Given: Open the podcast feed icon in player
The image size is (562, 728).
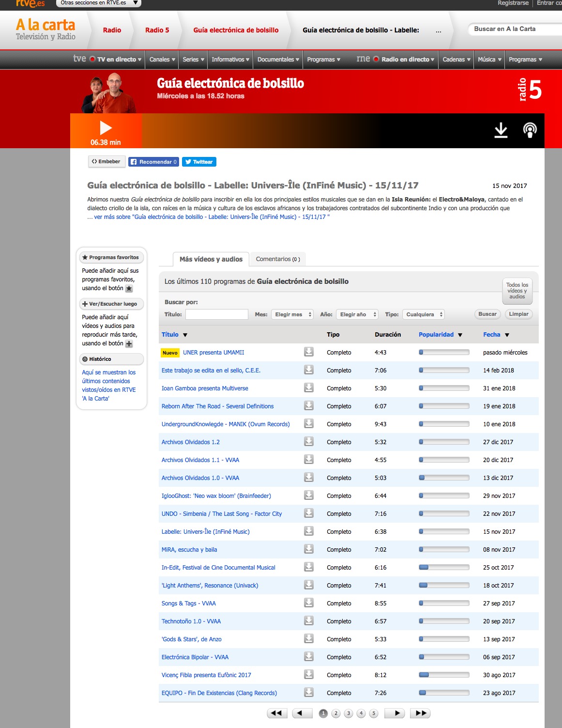Looking at the screenshot, I should 530,130.
